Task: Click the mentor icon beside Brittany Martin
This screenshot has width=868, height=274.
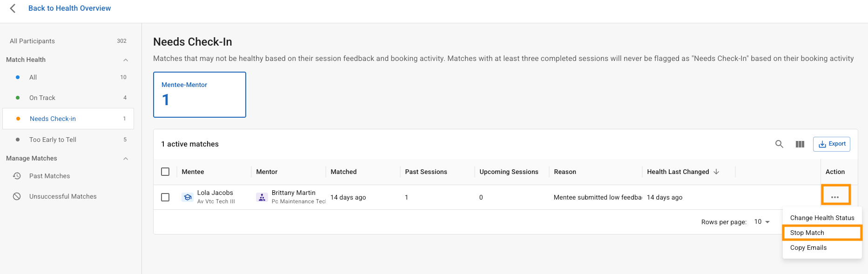Action: tap(262, 197)
